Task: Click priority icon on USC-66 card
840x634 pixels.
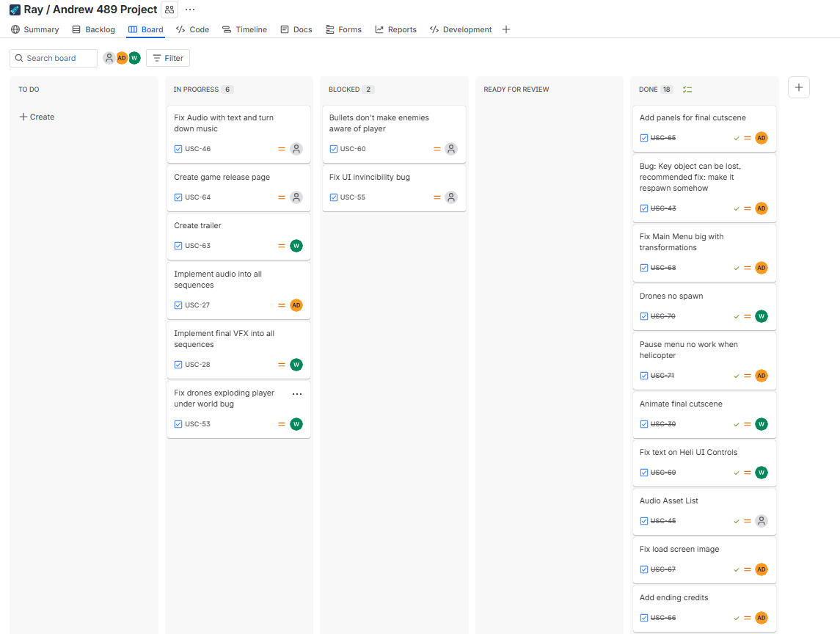Action: (x=748, y=618)
